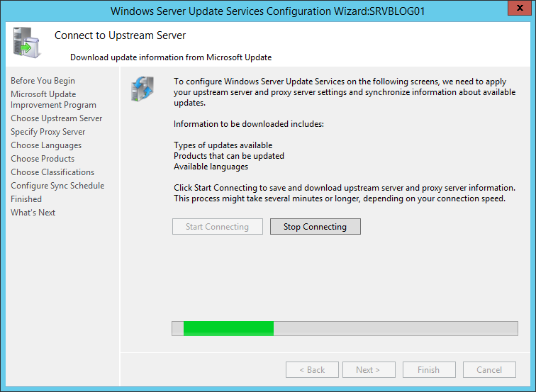Select Microsoft Update Improvement Program step
The image size is (536, 392).
53,99
